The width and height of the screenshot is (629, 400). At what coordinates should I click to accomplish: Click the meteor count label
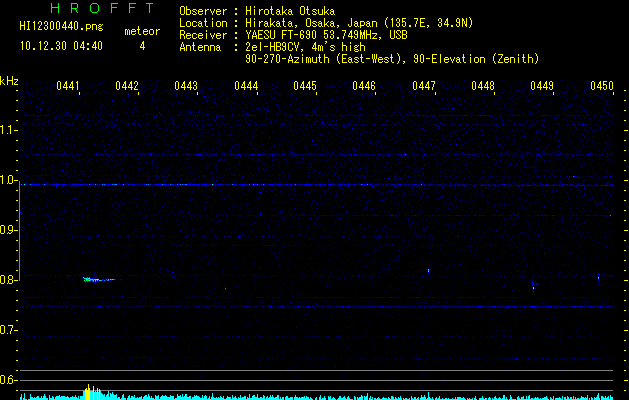142,31
